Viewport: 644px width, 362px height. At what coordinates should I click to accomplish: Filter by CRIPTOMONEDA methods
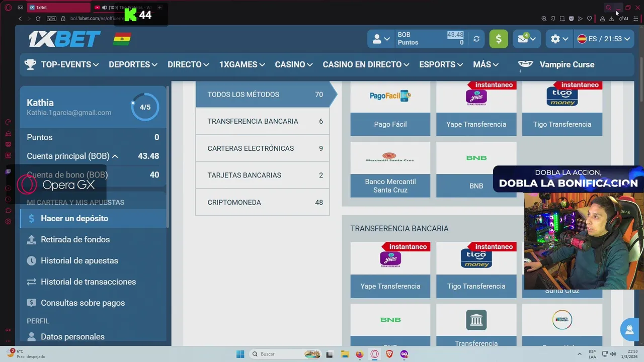pos(262,202)
